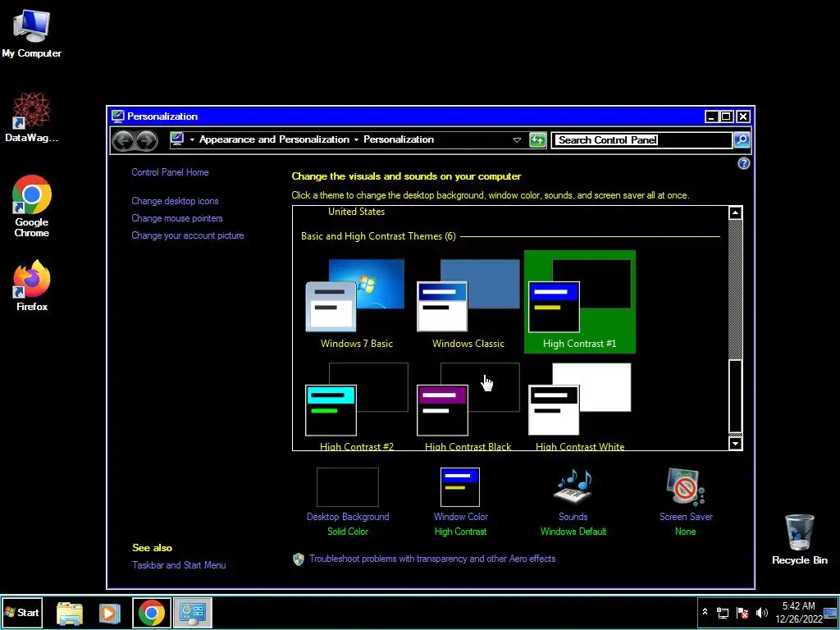Select the High Contrast #2 theme
This screenshot has width=840, height=630.
(x=356, y=407)
